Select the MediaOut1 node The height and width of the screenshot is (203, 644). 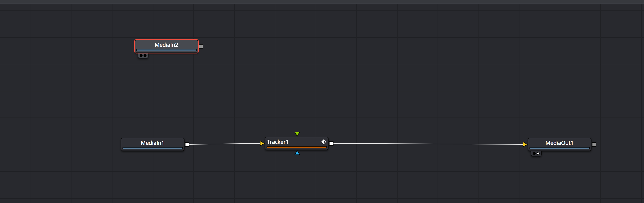[x=559, y=143]
